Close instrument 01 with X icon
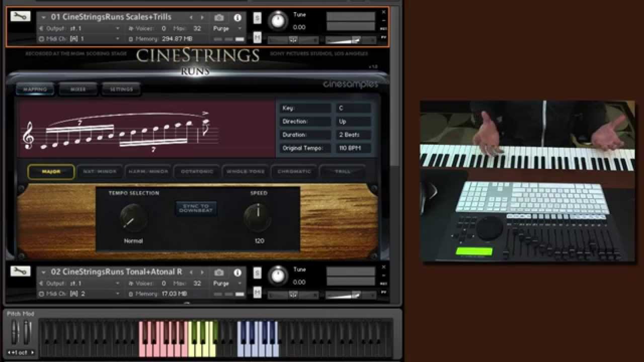 (x=384, y=12)
